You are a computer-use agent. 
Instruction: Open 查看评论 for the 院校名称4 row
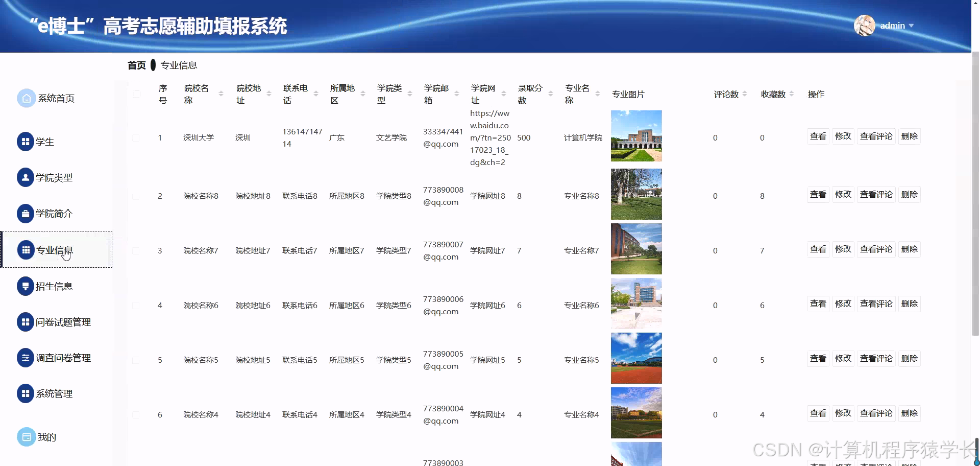(x=876, y=413)
